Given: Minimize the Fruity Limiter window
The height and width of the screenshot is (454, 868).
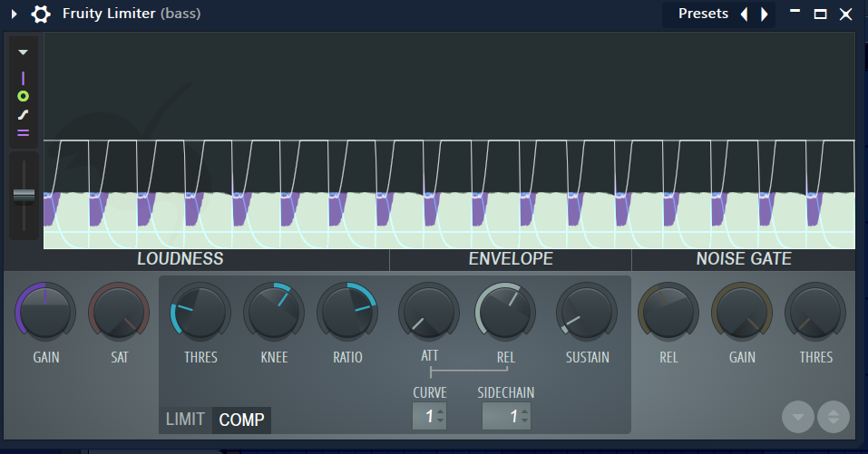Looking at the screenshot, I should pos(795,12).
